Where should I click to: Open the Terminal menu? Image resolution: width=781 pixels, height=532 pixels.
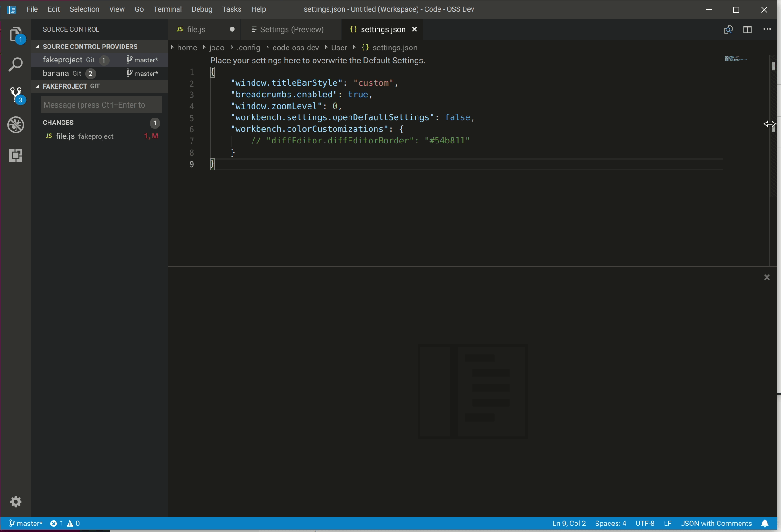pos(167,9)
